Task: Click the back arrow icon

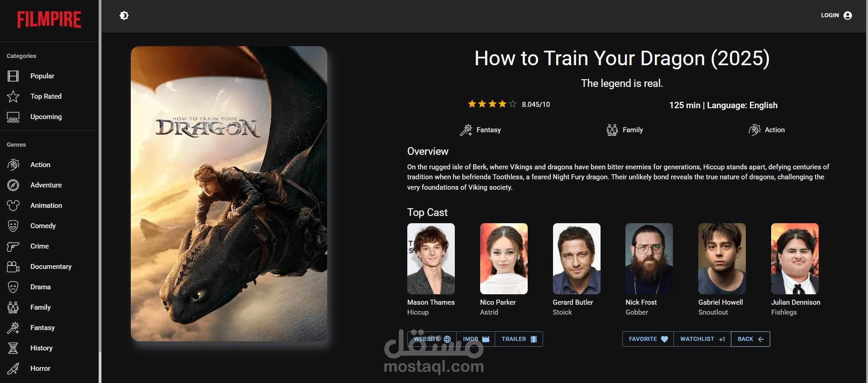Action: (761, 339)
